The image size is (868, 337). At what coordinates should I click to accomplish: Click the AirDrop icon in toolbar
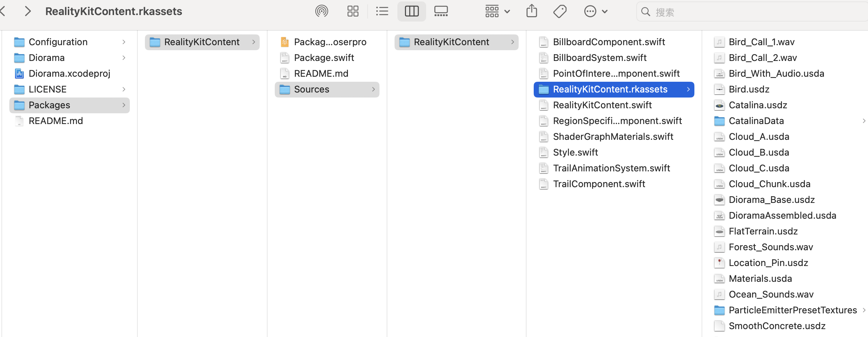click(321, 11)
